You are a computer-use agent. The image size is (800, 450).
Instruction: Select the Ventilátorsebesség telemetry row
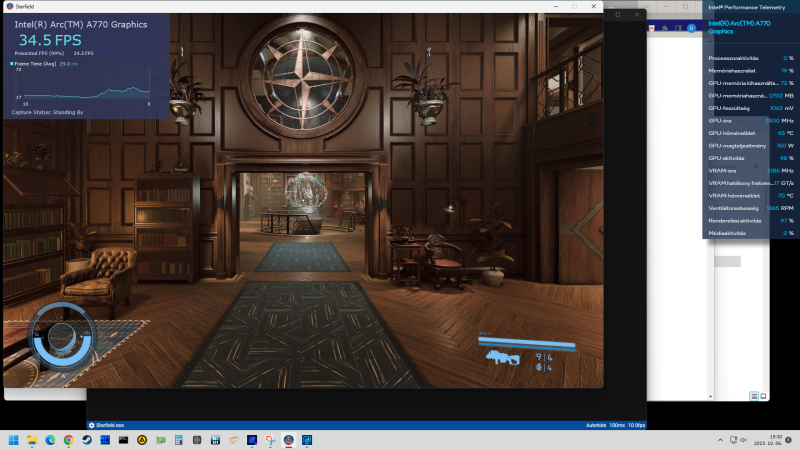[x=751, y=208]
